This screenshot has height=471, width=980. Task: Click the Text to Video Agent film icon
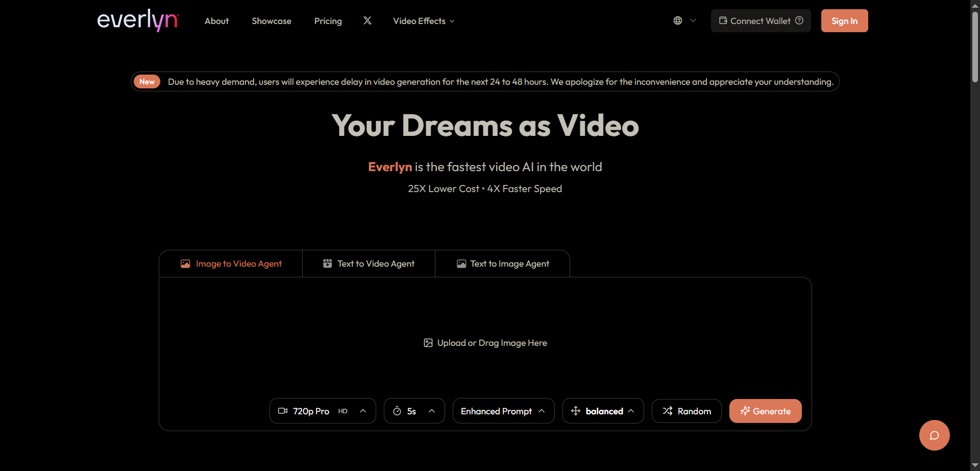328,264
